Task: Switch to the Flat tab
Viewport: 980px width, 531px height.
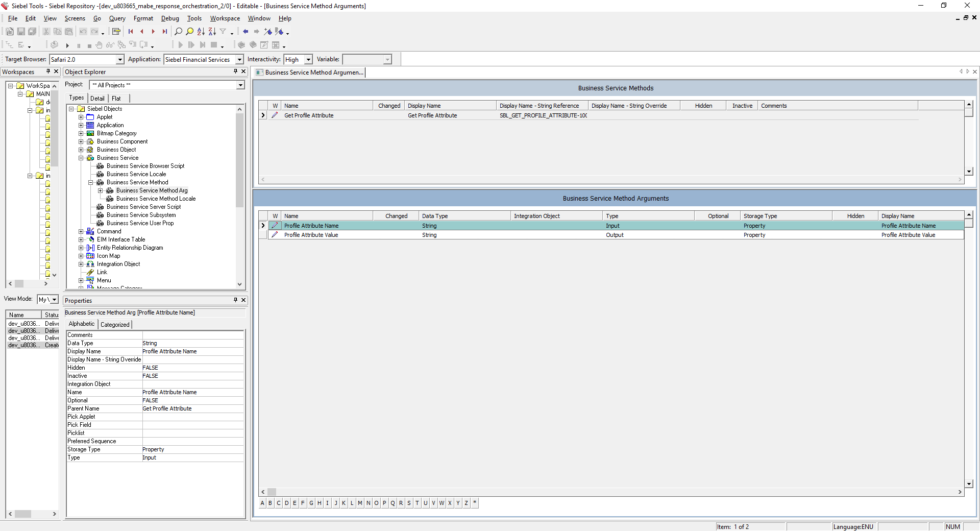Action: pyautogui.click(x=116, y=99)
